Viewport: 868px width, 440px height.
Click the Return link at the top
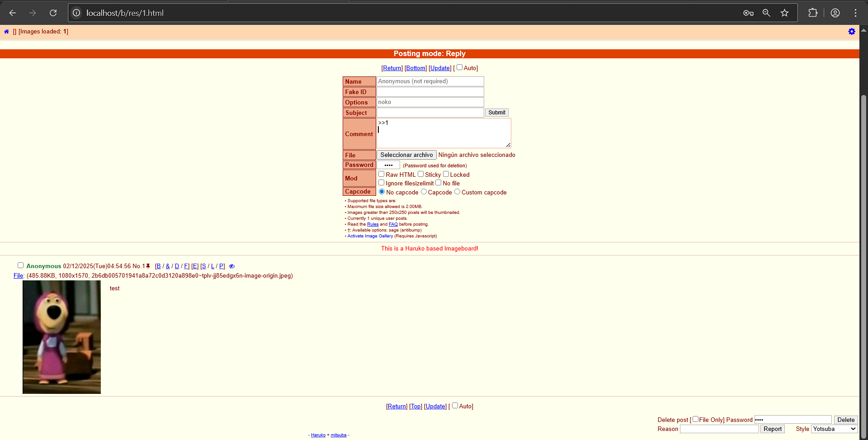(392, 68)
